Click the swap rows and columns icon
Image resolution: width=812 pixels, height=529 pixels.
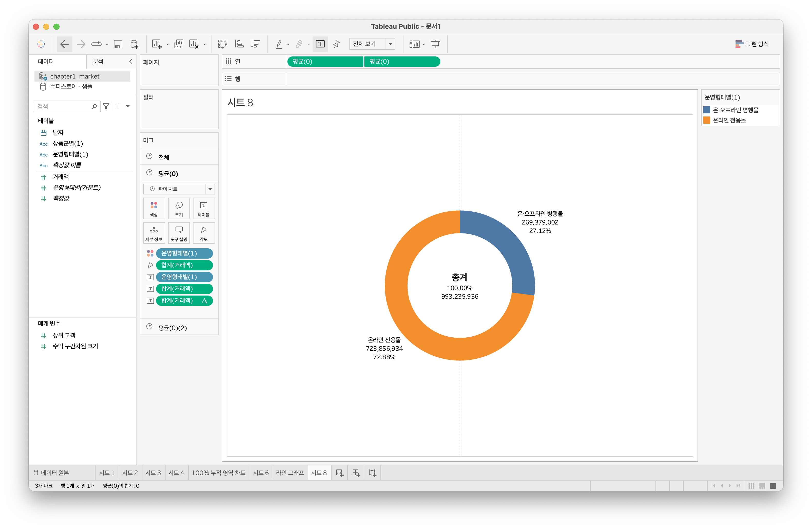tap(222, 44)
